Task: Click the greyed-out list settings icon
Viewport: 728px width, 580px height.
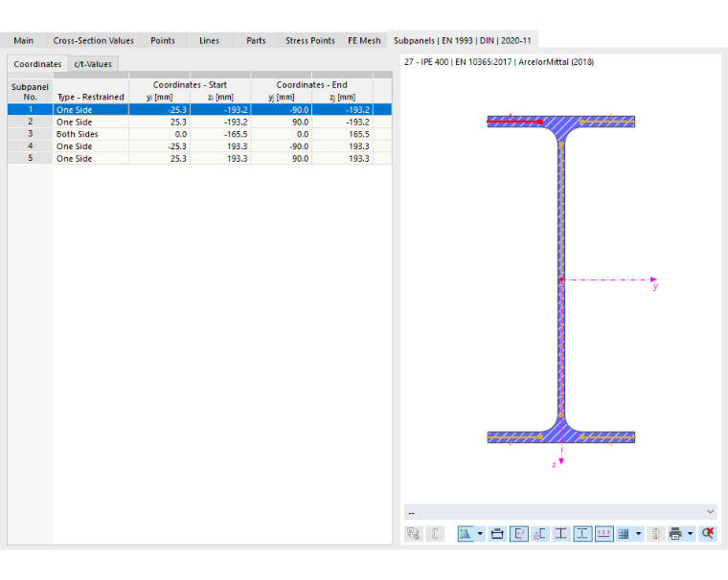Action: 655,534
